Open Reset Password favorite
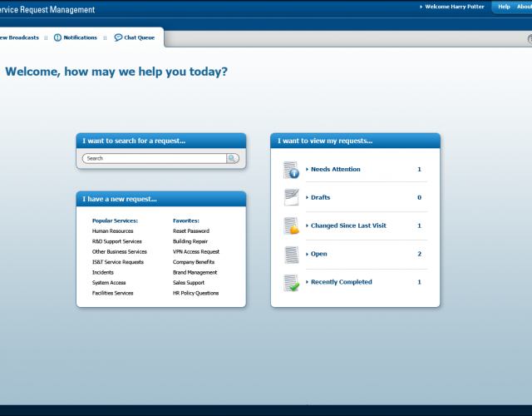 (191, 231)
